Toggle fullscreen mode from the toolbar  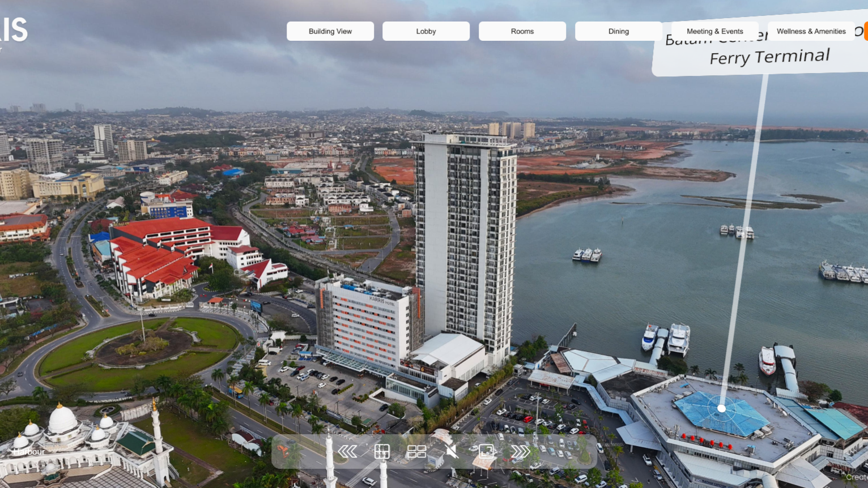tap(486, 451)
